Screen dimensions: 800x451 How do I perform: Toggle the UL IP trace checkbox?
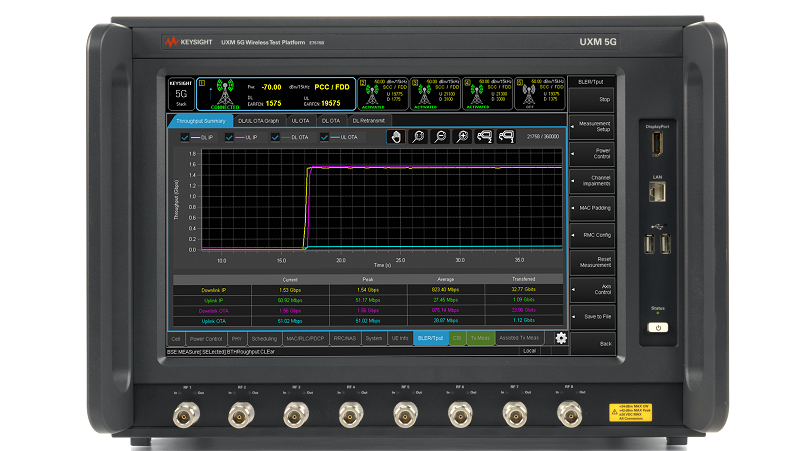[230, 137]
